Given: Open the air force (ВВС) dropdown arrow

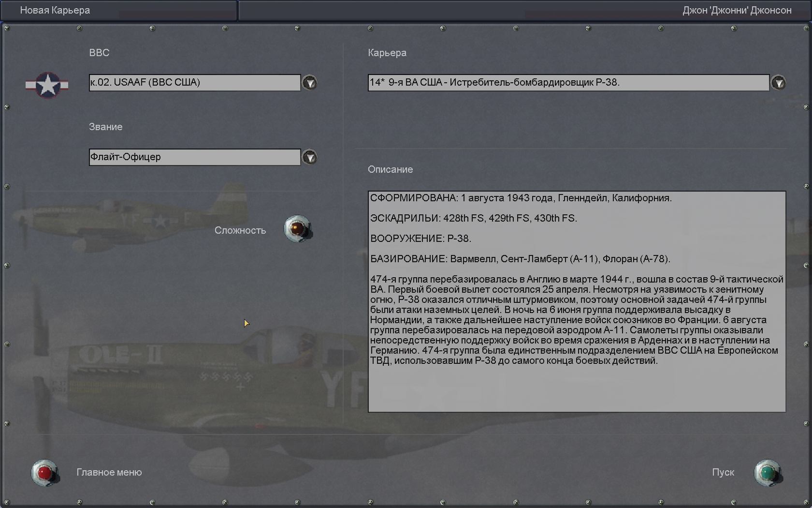Looking at the screenshot, I should coord(310,83).
